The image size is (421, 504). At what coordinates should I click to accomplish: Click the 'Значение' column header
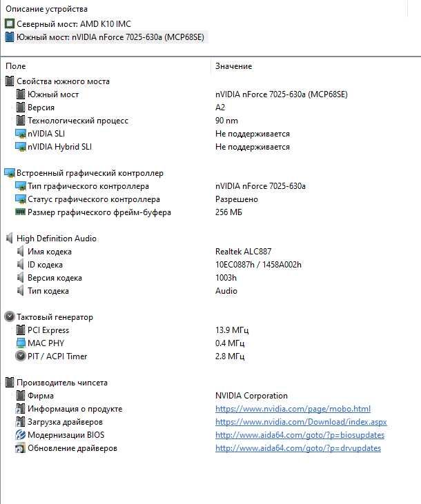234,66
